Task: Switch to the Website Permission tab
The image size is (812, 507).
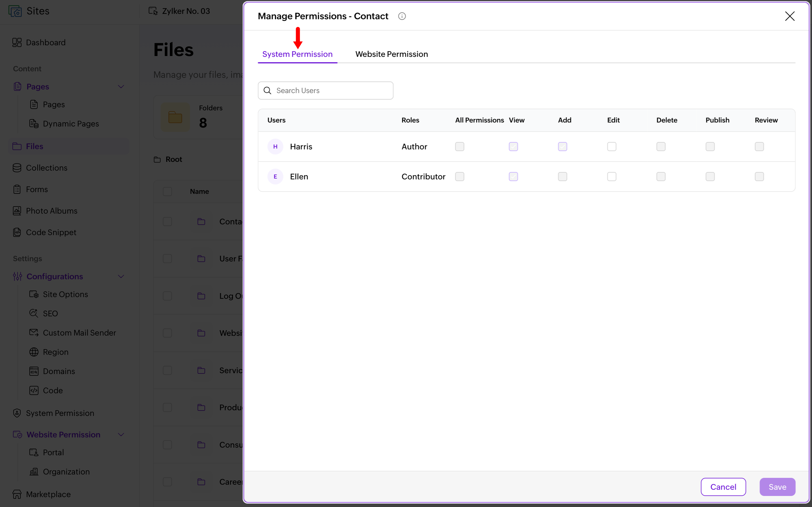Action: point(392,54)
